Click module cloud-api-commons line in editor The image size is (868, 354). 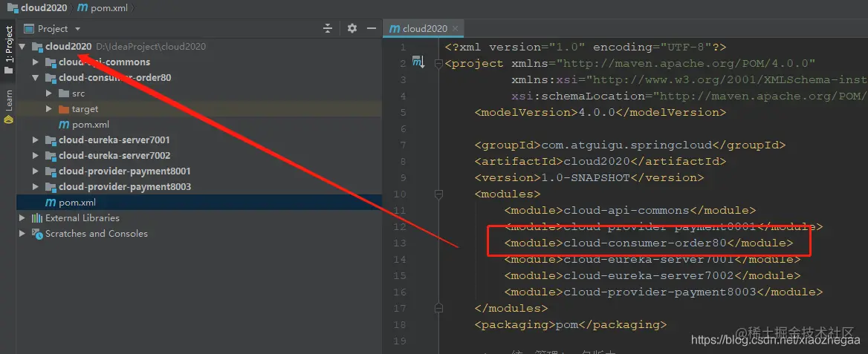630,210
